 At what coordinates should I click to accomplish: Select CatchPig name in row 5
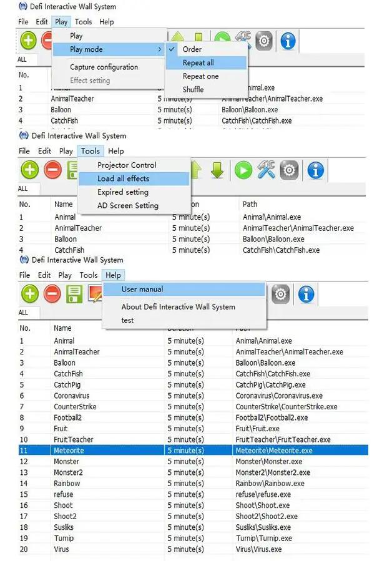[67, 384]
